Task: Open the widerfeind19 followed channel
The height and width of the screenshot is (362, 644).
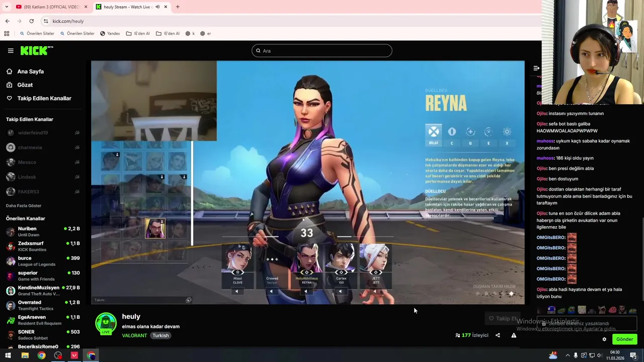Action: coord(43,133)
